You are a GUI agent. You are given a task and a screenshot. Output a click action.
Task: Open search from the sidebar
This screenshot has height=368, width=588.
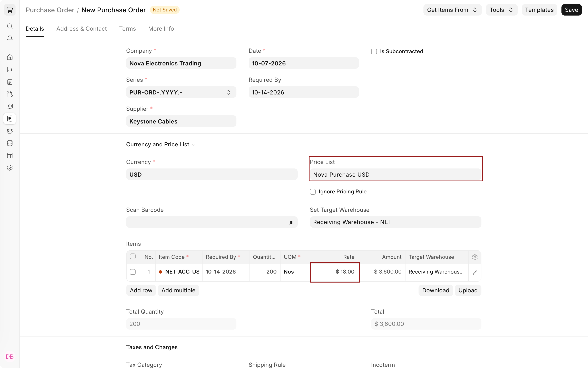[x=10, y=26]
